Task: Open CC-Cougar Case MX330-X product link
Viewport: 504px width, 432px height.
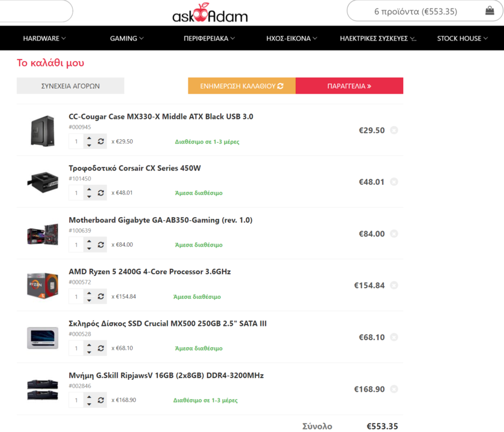Action: click(161, 116)
